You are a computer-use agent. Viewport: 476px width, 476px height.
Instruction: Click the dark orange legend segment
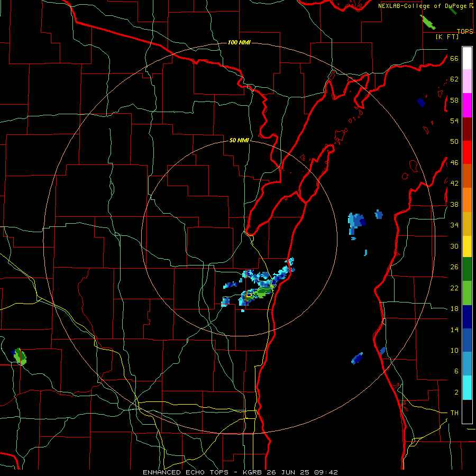coord(467,176)
